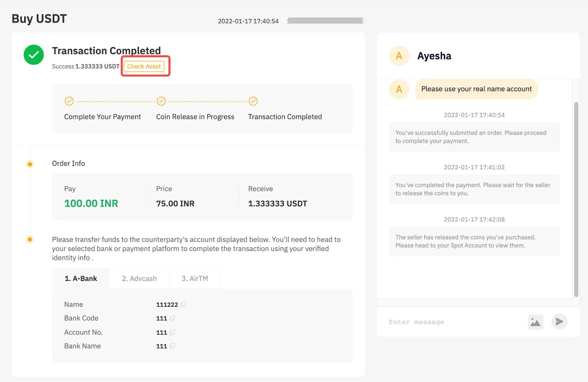Click the Bank Code label
This screenshot has width=588, height=382.
[x=81, y=318]
